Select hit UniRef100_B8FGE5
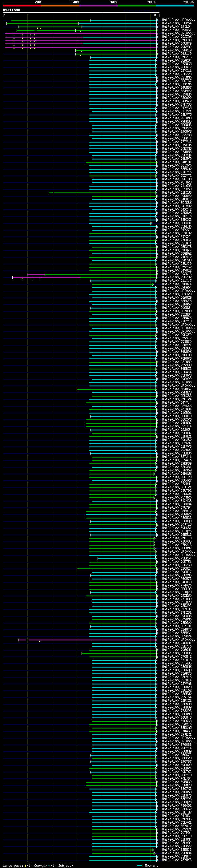Viewport: 197px width, 868px height. 176,301
